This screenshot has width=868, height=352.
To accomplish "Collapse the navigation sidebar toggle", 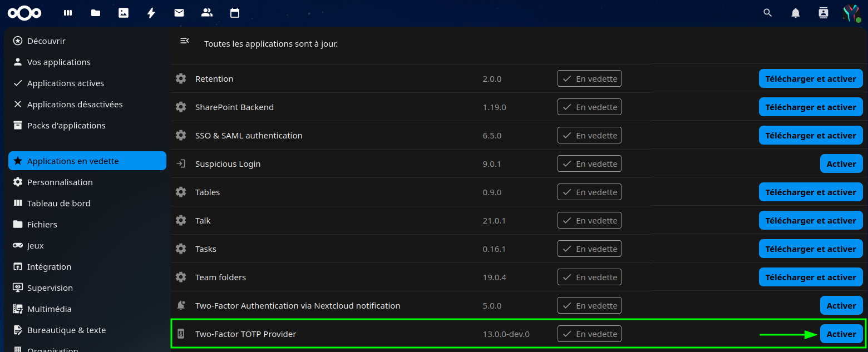I will (185, 41).
